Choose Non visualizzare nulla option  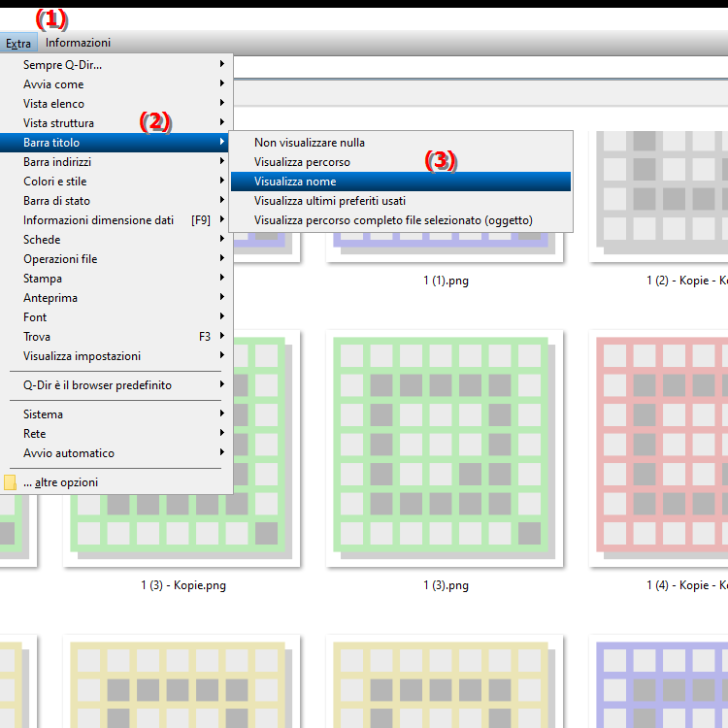[401, 143]
